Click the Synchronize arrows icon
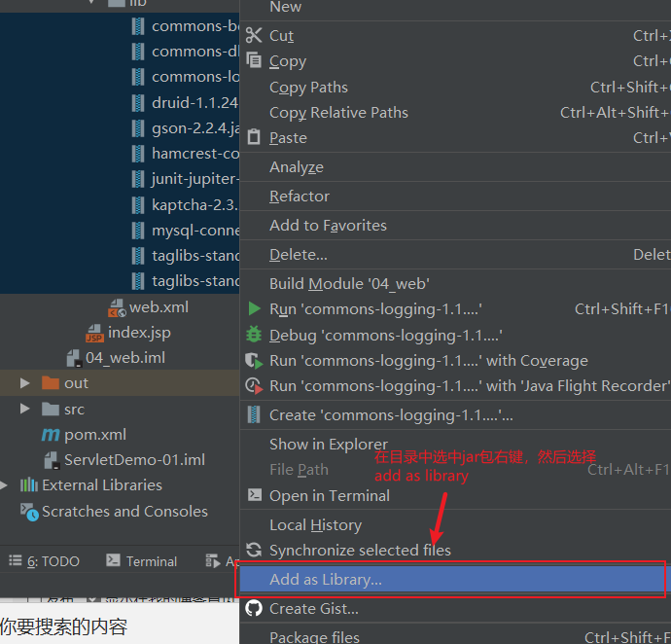The image size is (671, 644). coord(254,550)
